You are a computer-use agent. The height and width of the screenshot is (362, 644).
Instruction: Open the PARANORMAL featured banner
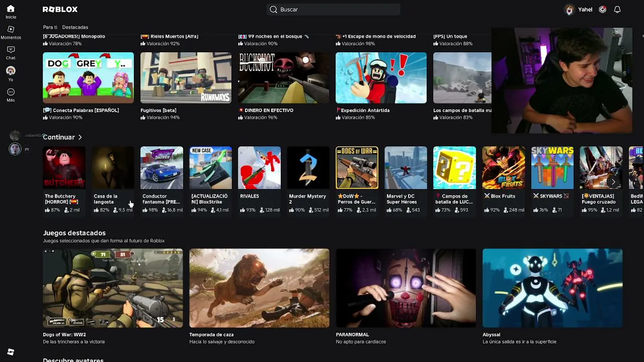pos(406,288)
